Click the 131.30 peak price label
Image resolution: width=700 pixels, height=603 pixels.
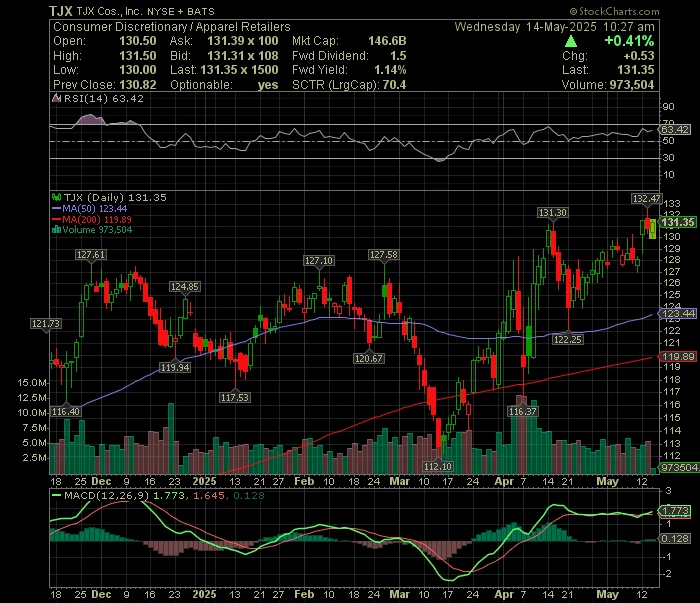tap(553, 212)
